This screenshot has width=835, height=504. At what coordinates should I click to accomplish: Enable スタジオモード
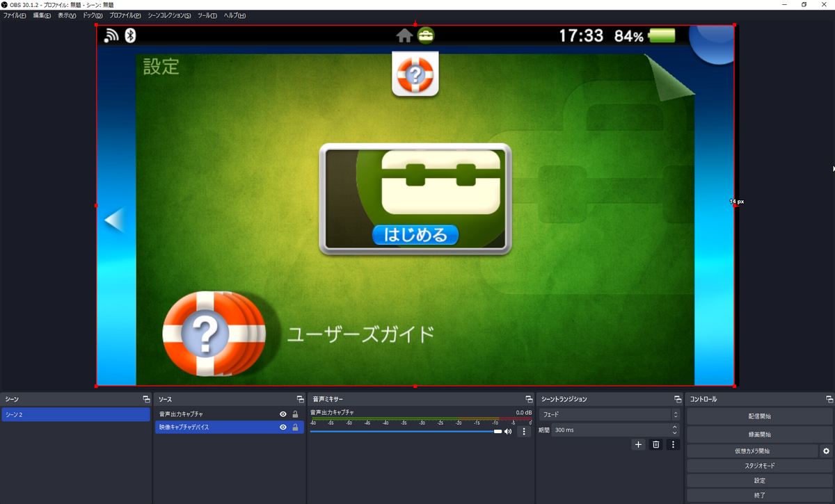pyautogui.click(x=759, y=466)
